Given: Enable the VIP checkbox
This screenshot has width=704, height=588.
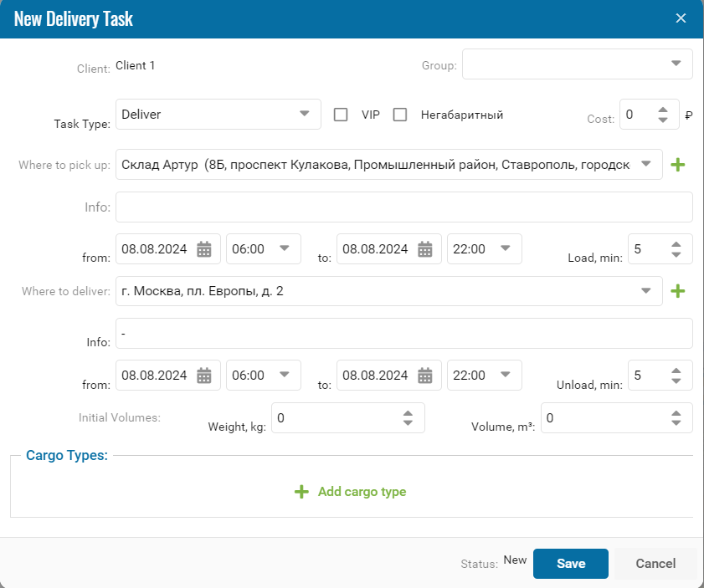Looking at the screenshot, I should (x=341, y=115).
